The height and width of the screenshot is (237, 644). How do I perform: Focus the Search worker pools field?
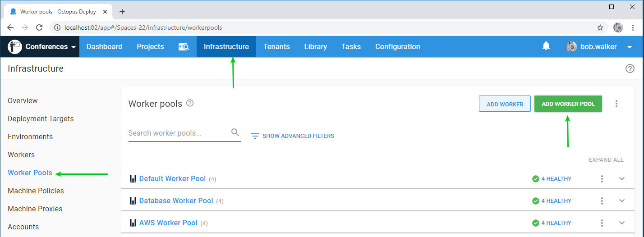pos(178,133)
